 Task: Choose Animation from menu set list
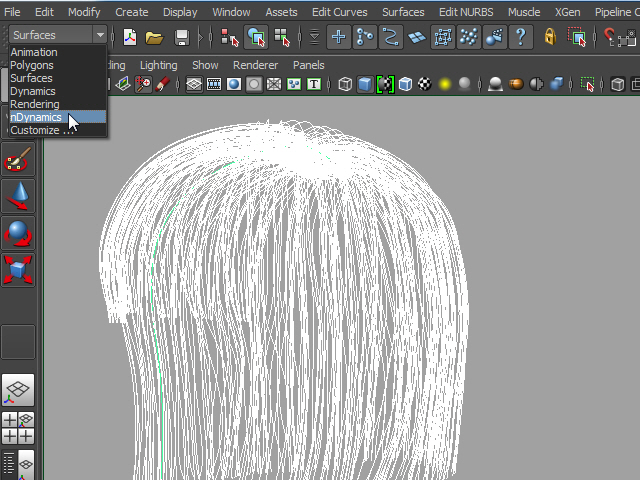pos(34,52)
